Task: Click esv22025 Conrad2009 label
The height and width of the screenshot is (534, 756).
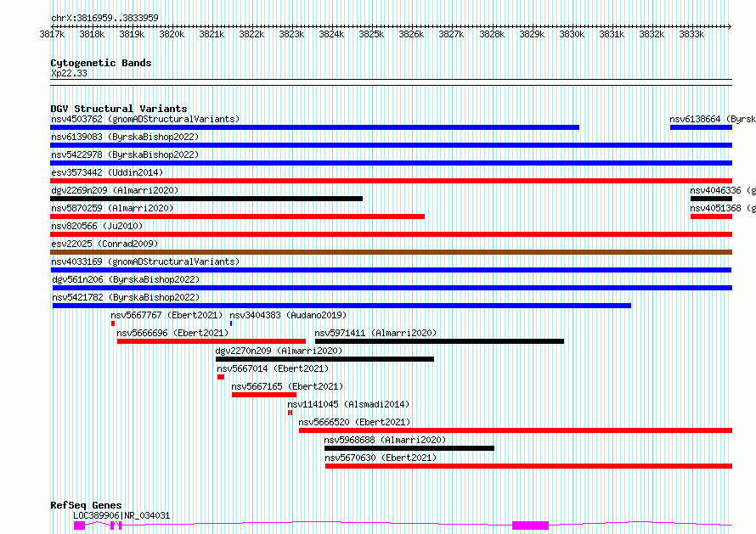Action: click(104, 244)
